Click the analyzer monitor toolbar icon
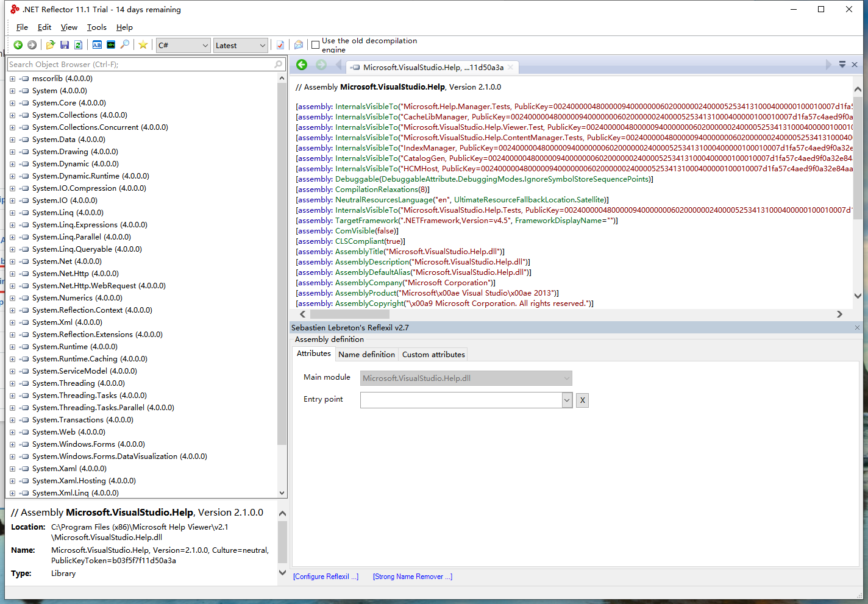 (111, 45)
